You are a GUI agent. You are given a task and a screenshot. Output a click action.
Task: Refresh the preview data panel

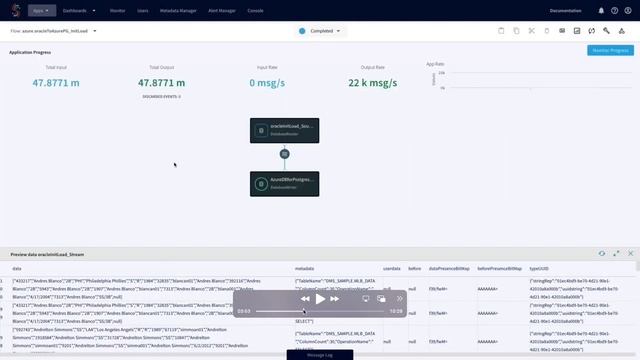coord(602,253)
